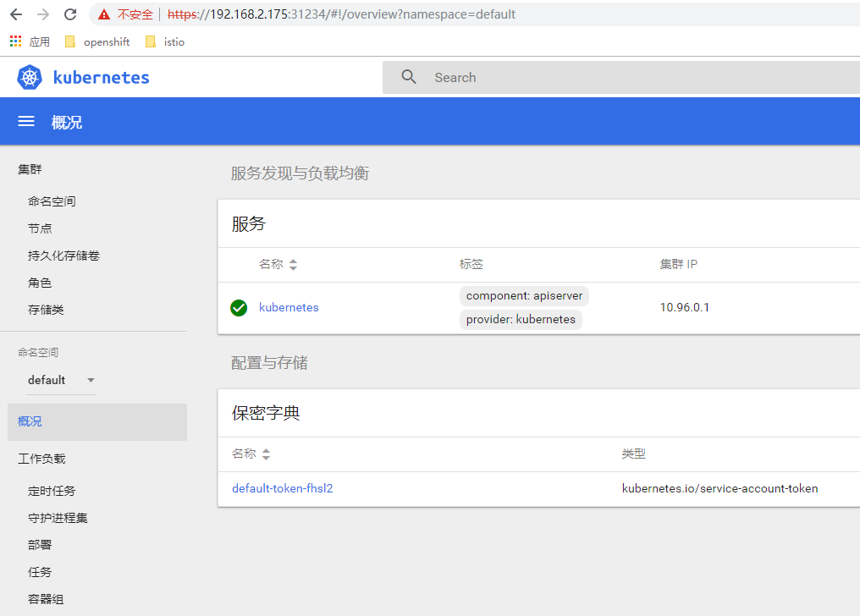This screenshot has width=860, height=616.
Task: Open 任务 jobs page
Action: click(x=40, y=572)
